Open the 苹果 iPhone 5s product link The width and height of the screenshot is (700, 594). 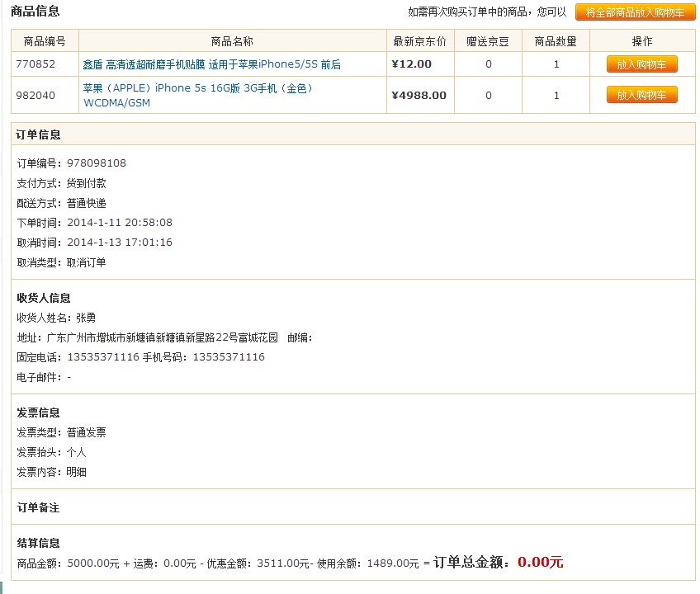[198, 87]
